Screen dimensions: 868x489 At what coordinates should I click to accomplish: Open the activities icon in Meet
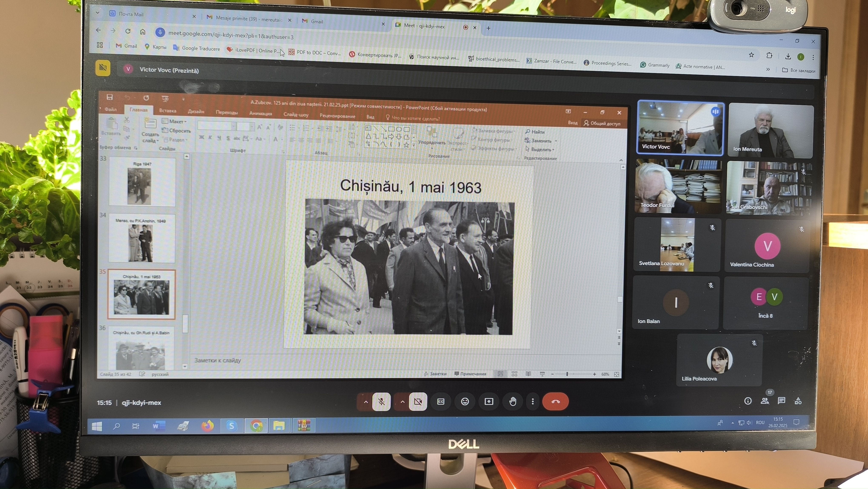click(x=798, y=401)
